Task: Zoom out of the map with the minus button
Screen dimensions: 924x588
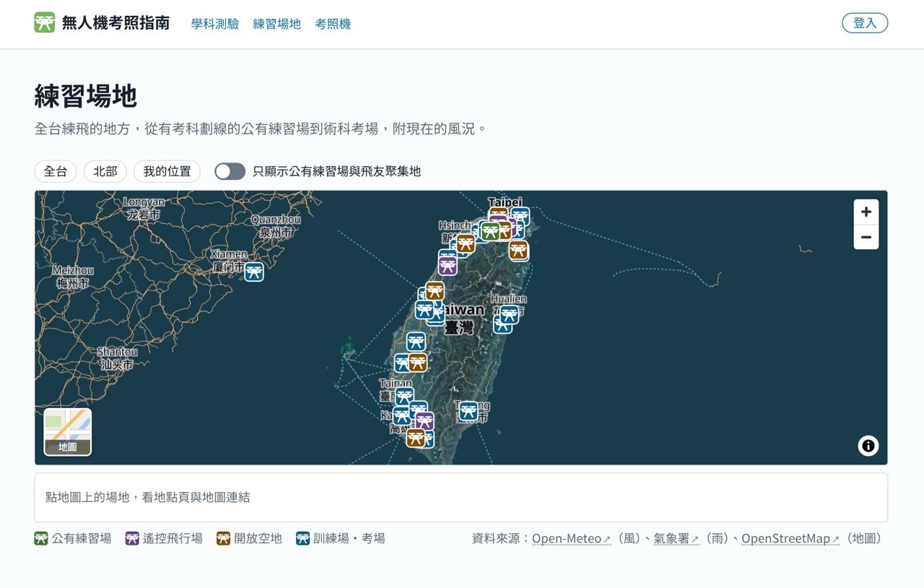Action: point(866,237)
